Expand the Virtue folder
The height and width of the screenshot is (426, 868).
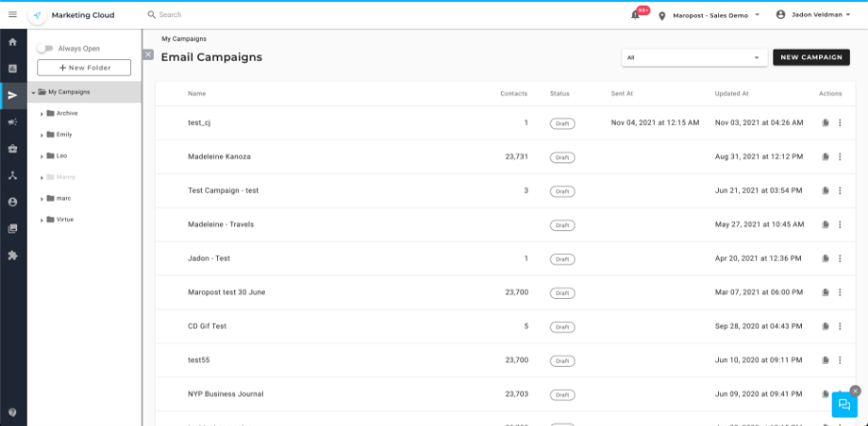[42, 221]
